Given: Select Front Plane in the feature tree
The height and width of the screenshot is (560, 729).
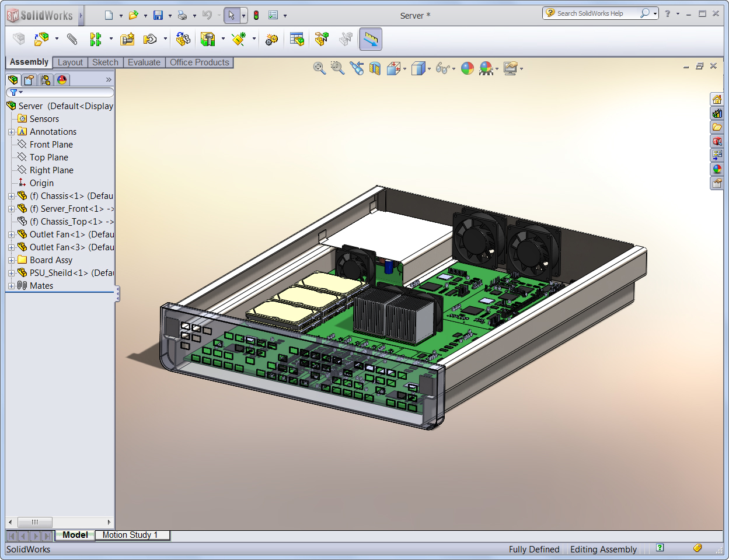Looking at the screenshot, I should 51,145.
